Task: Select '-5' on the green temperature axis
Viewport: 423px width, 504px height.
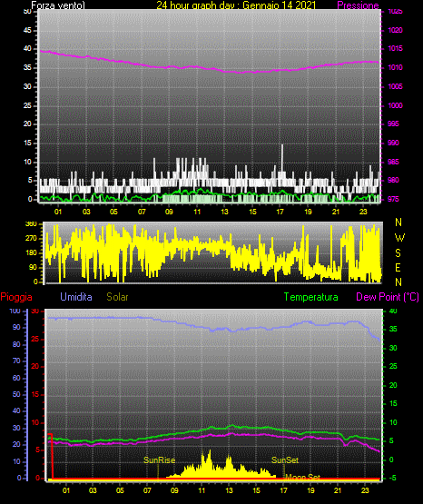Action: click(392, 478)
